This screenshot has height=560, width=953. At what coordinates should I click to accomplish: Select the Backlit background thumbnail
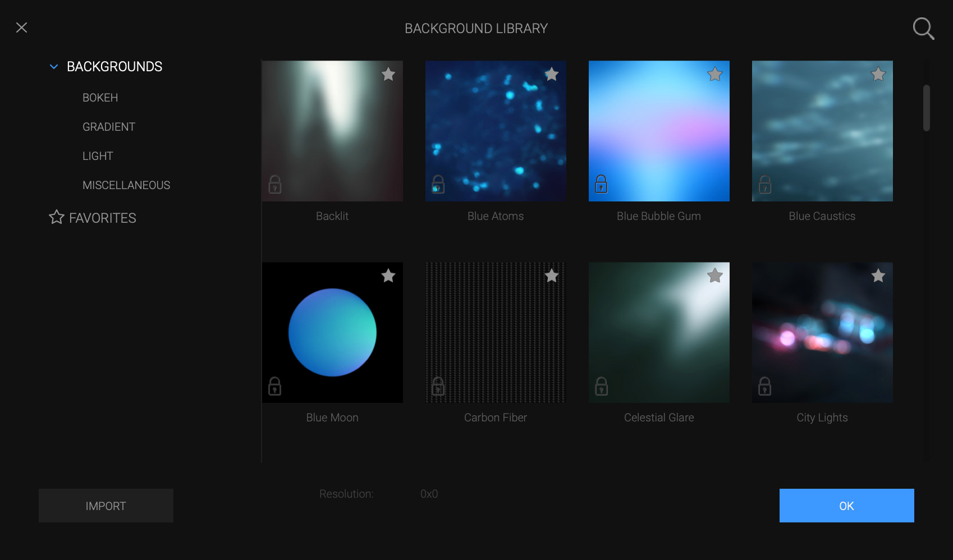click(332, 131)
